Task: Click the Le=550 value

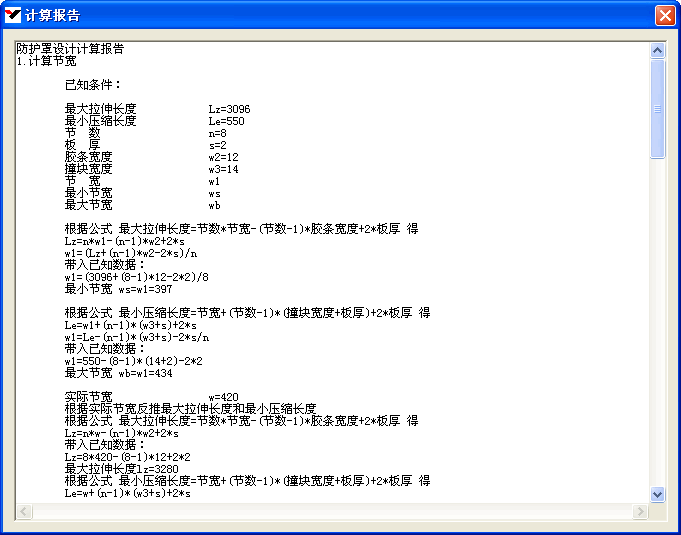Action: click(x=226, y=121)
